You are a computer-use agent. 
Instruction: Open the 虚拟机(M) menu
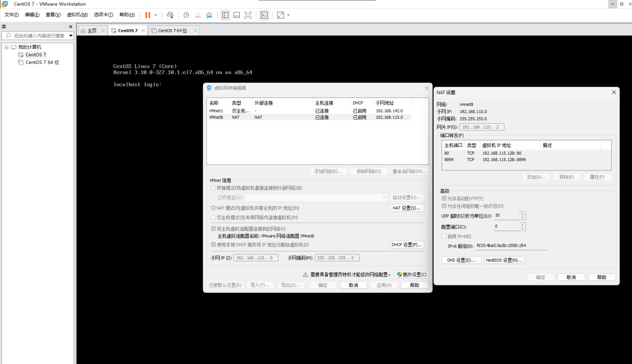click(x=77, y=15)
